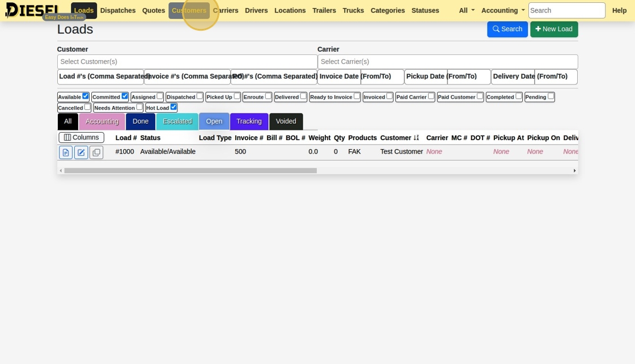Select the Escalated tab

[x=177, y=121]
